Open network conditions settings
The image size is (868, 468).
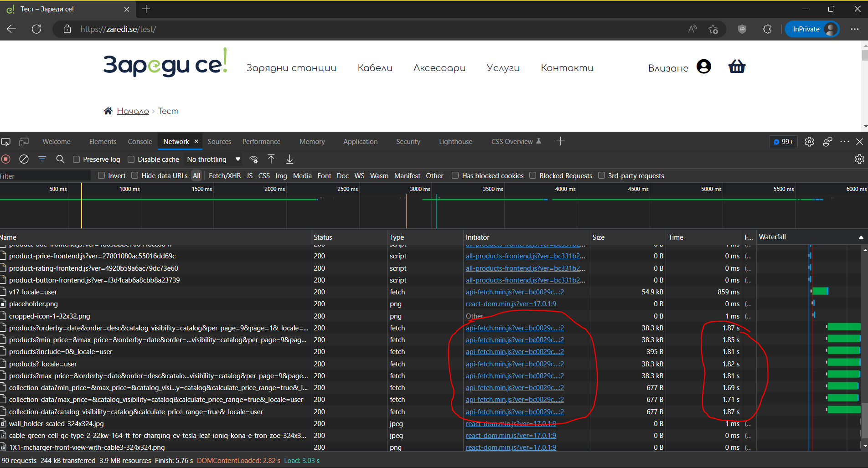pos(253,159)
